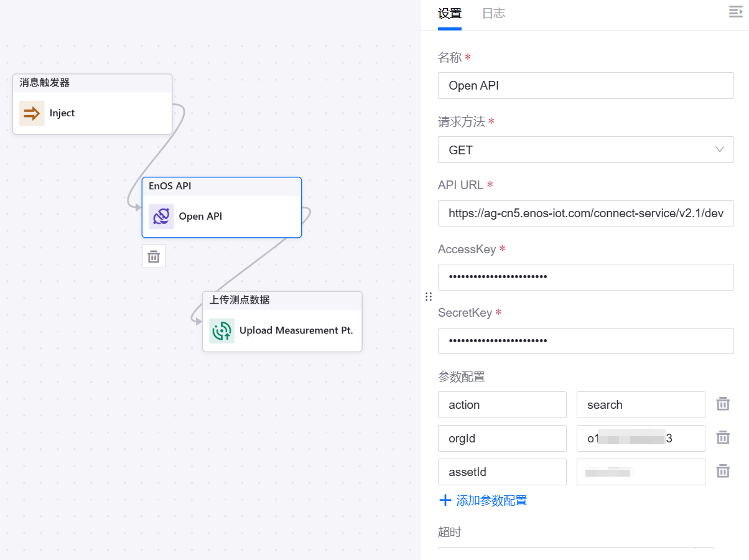The image size is (749, 560).
Task: Click the panel resize drag handle
Action: pos(428,297)
